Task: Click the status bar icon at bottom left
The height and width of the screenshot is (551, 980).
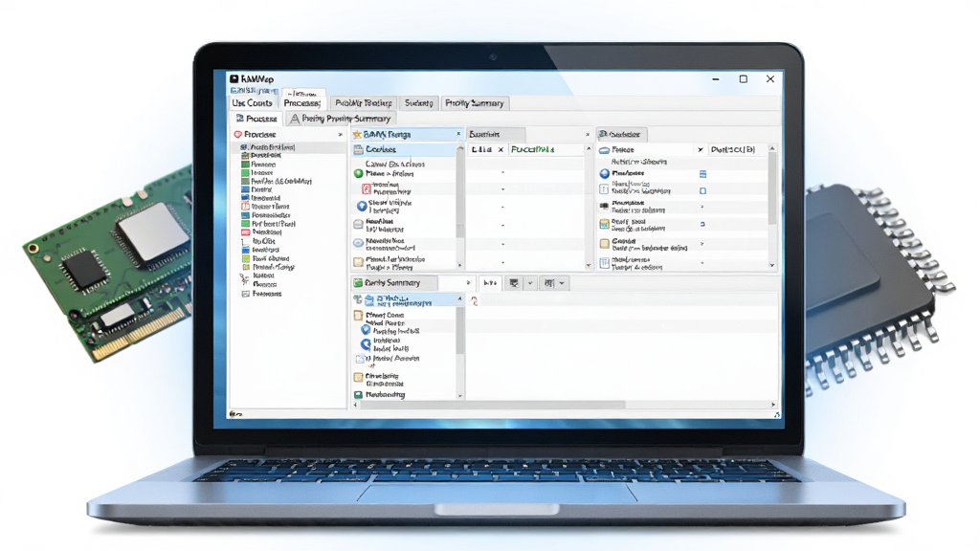Action: pyautogui.click(x=234, y=413)
